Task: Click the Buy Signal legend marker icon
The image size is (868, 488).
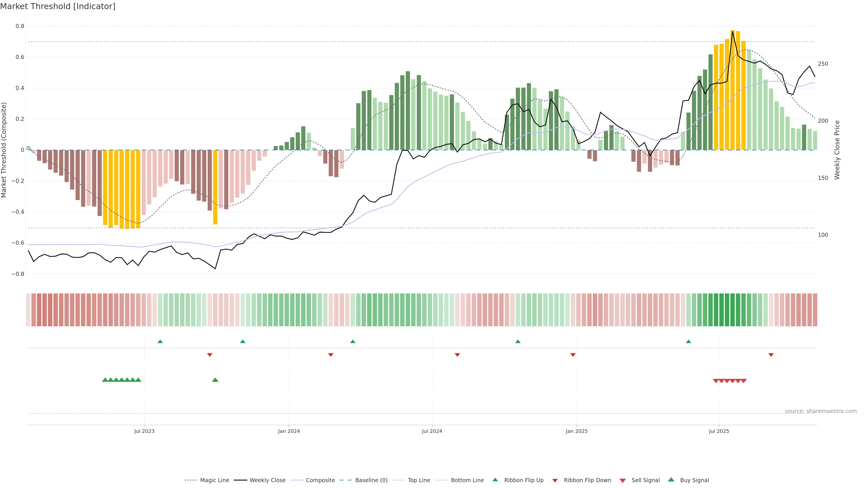Action: [671, 480]
